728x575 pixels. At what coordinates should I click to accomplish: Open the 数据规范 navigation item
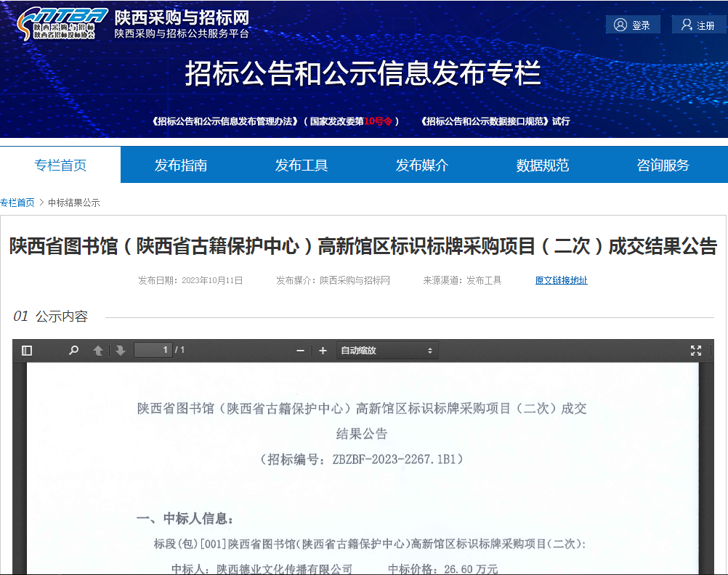[543, 166]
